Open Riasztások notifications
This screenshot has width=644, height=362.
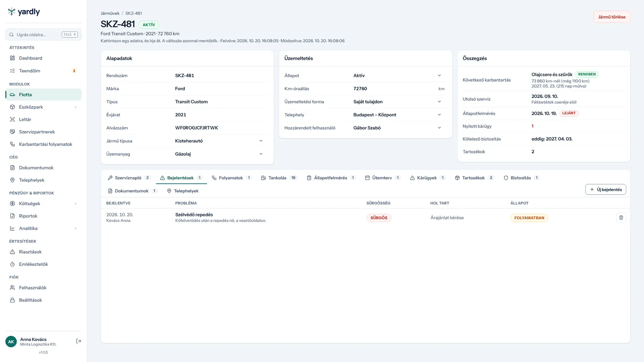pos(43,252)
